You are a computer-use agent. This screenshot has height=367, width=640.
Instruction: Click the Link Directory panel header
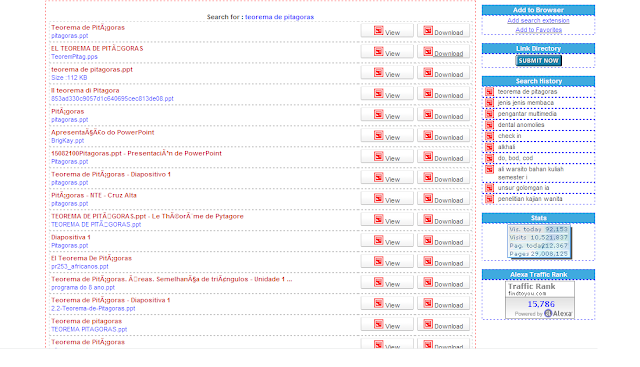[x=538, y=49]
